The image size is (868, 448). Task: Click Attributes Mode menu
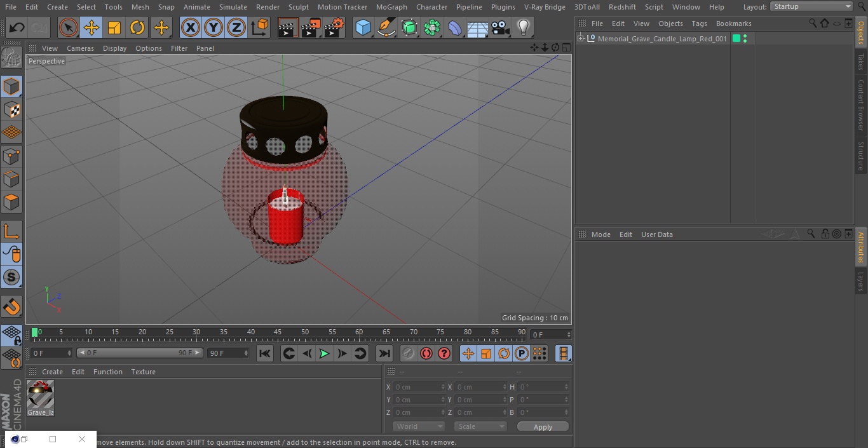[600, 234]
